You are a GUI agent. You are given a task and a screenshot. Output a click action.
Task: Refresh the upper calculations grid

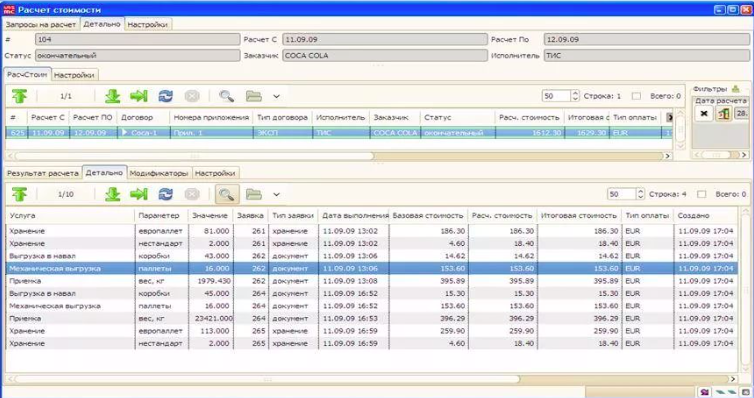tap(165, 96)
